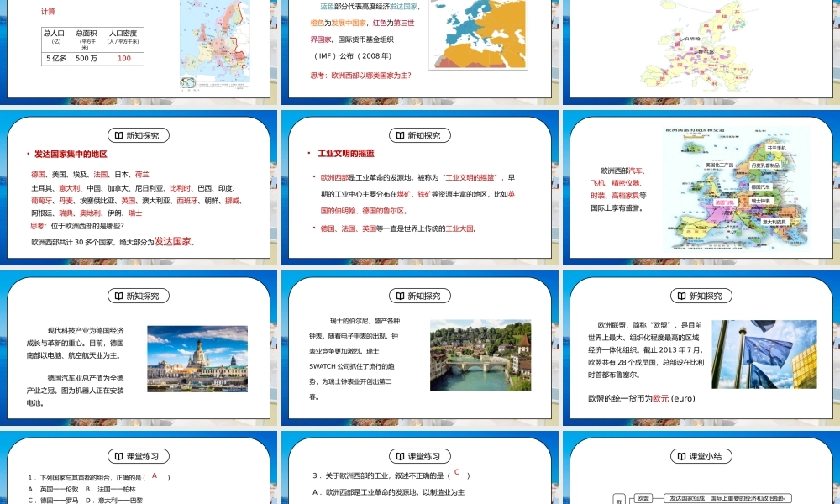Click option B. 法国——柏林
The image size is (840, 504).
110,489
